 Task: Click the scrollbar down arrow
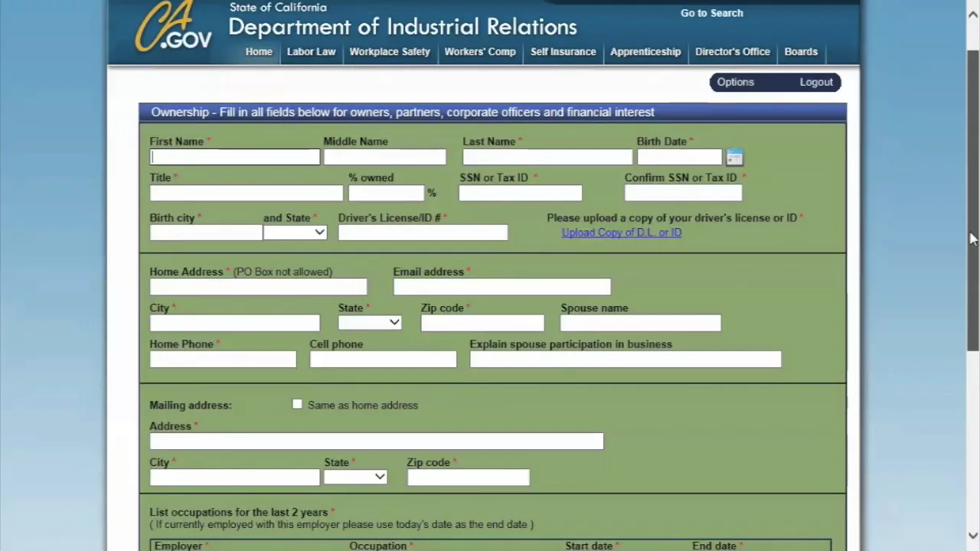click(974, 536)
